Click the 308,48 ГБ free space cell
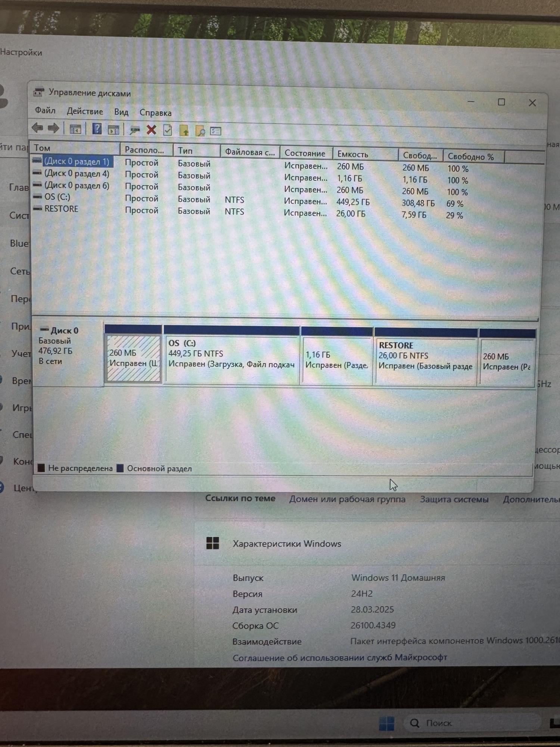The height and width of the screenshot is (747, 560). click(x=418, y=203)
